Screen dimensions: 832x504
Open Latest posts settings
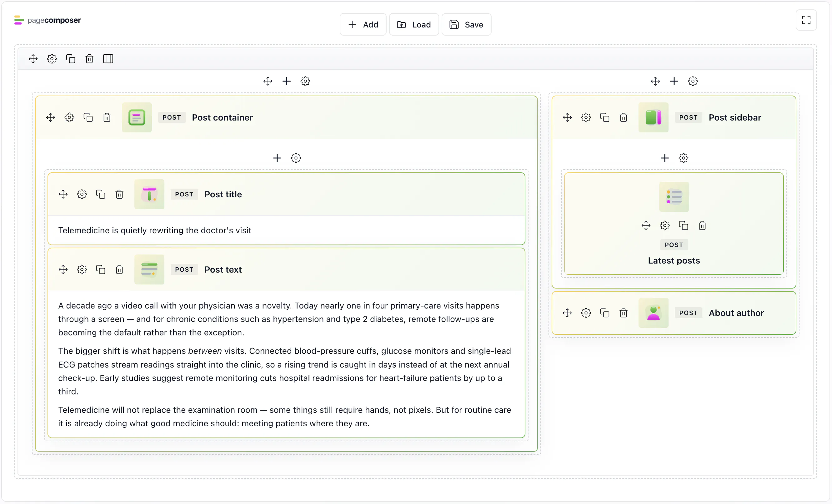664,225
